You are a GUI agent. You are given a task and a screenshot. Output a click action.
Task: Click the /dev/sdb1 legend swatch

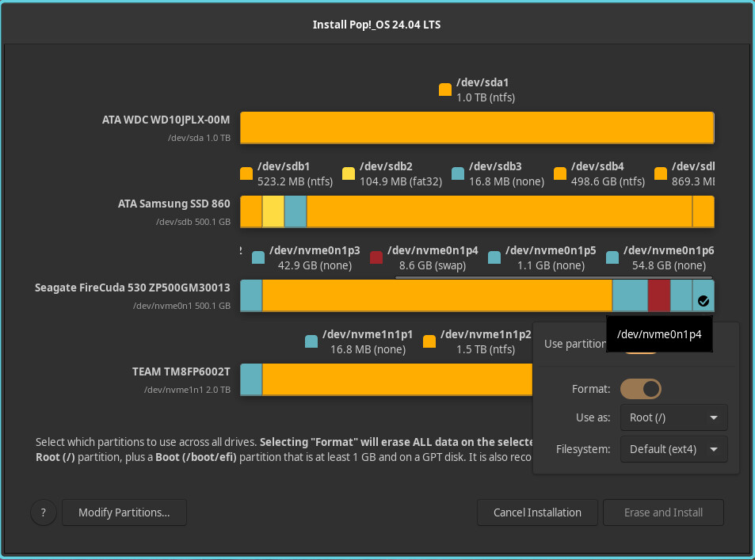pyautogui.click(x=246, y=173)
